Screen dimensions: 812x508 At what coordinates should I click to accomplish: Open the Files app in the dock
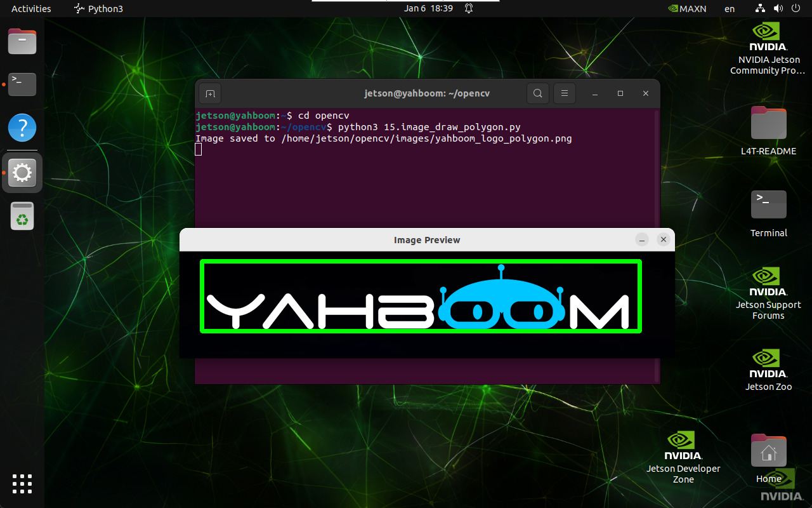[x=22, y=41]
